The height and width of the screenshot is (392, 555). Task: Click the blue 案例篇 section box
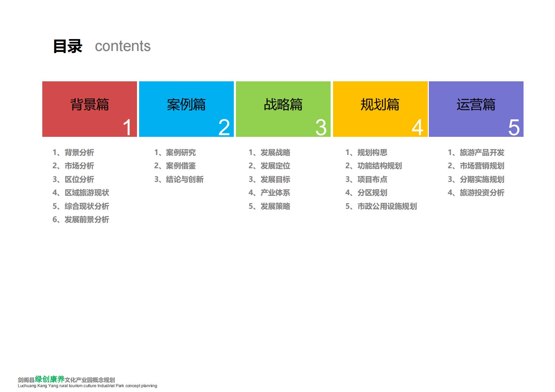(x=186, y=109)
